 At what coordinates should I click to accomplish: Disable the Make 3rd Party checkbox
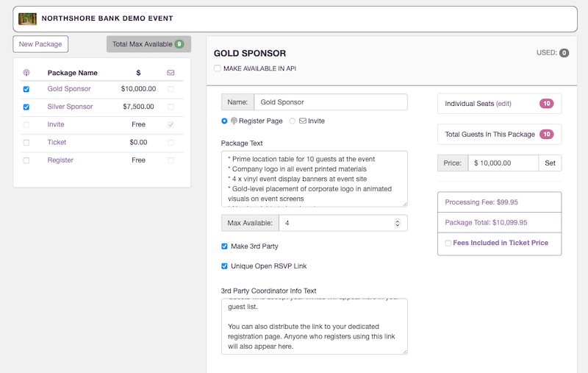click(225, 246)
